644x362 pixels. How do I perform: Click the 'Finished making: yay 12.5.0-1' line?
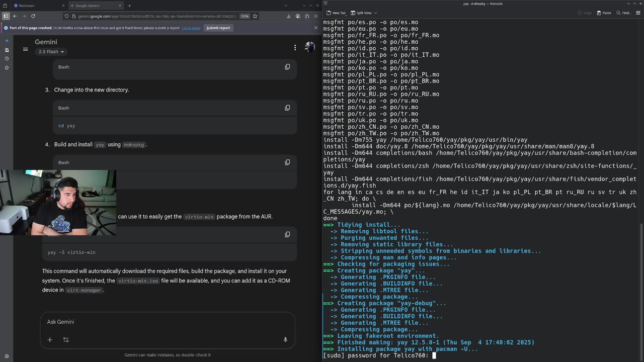click(429, 342)
